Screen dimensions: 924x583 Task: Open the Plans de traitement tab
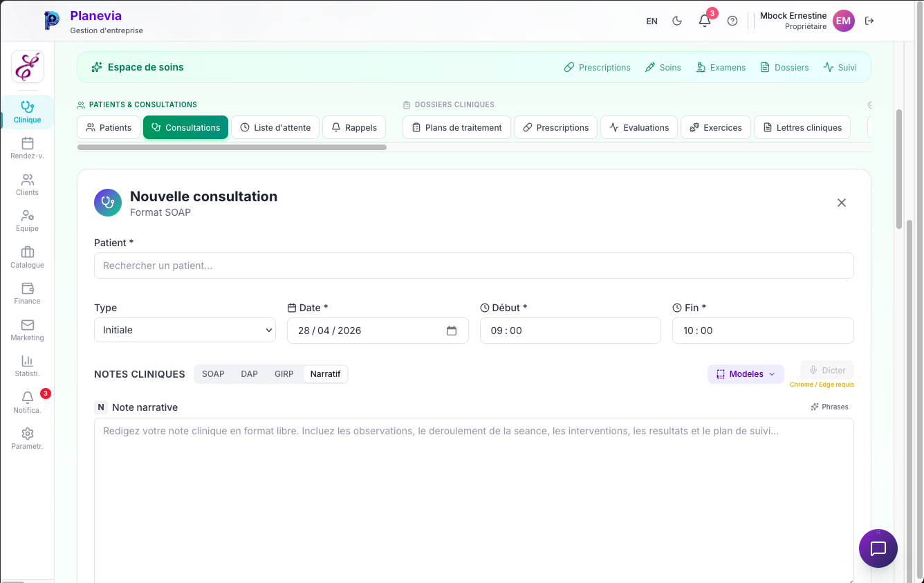456,127
